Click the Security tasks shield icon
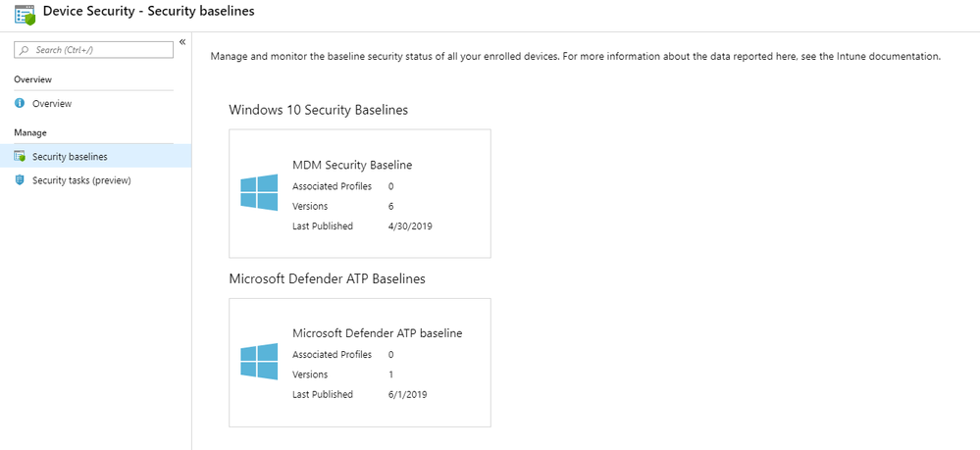Screen dimensions: 980x450 pos(20,180)
